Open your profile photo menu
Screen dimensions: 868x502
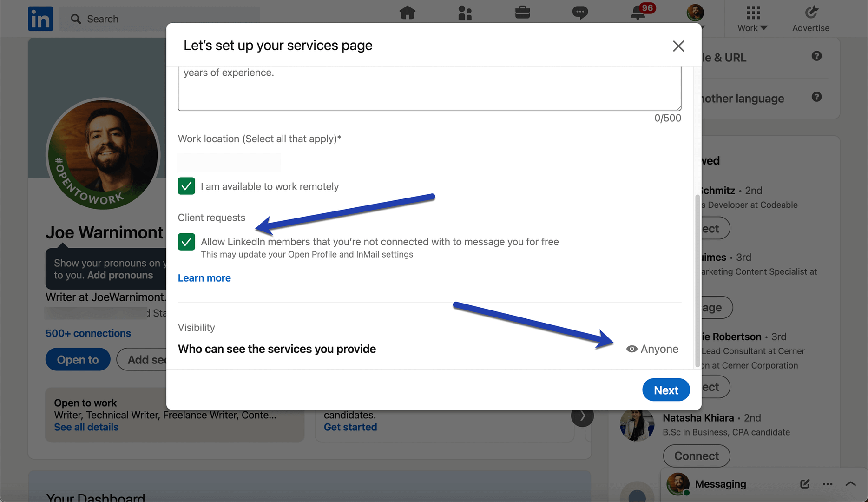(x=695, y=13)
